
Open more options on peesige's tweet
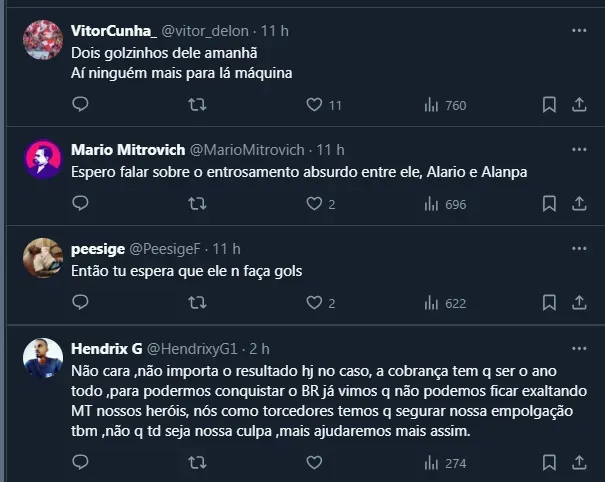tap(579, 249)
